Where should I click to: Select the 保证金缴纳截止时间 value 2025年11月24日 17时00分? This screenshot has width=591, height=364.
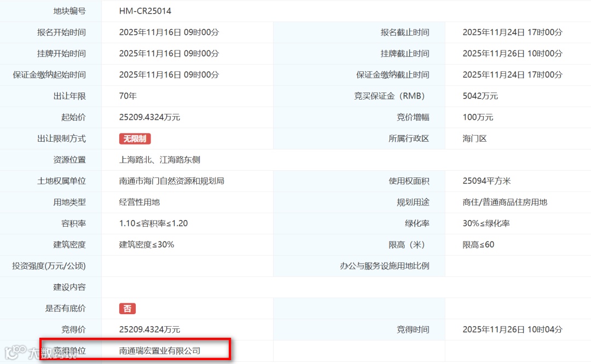click(x=513, y=74)
